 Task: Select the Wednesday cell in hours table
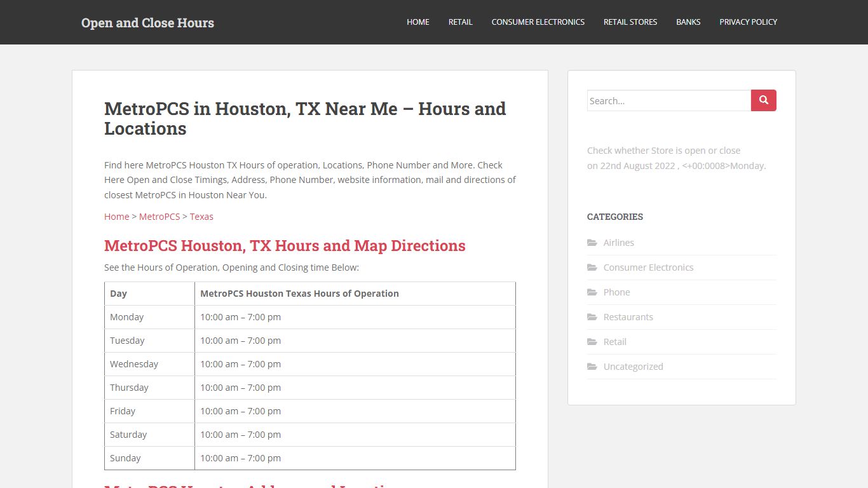click(x=150, y=364)
